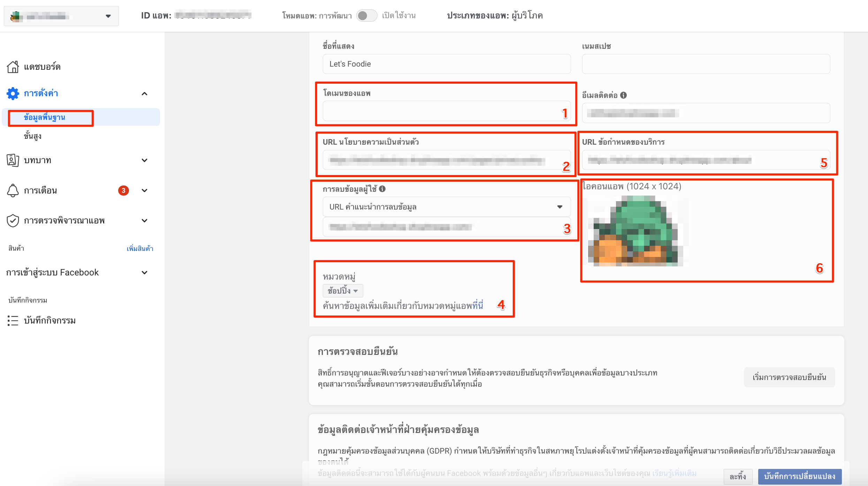
Task: Open the data deletion instructions URL dropdown
Action: point(447,207)
